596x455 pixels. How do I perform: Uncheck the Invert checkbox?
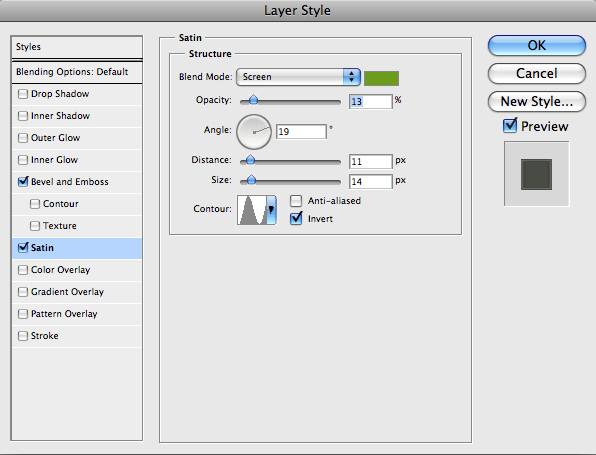[x=296, y=219]
